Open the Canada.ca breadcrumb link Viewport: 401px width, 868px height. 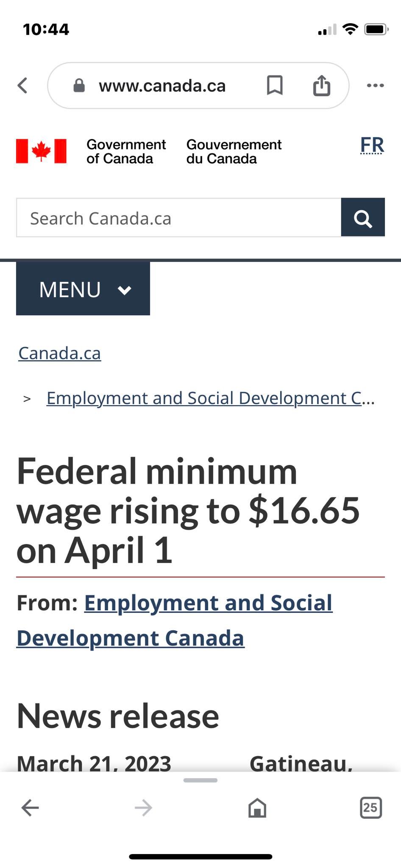coord(60,353)
